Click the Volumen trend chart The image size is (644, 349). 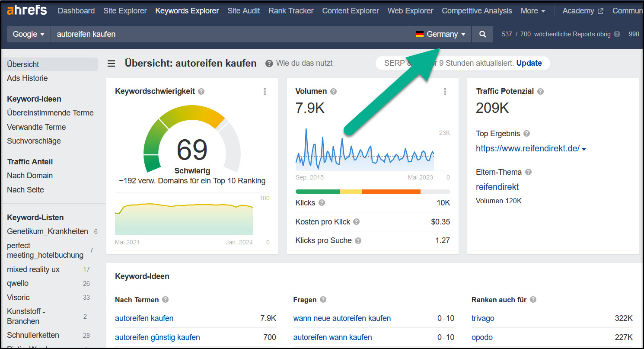tap(365, 149)
